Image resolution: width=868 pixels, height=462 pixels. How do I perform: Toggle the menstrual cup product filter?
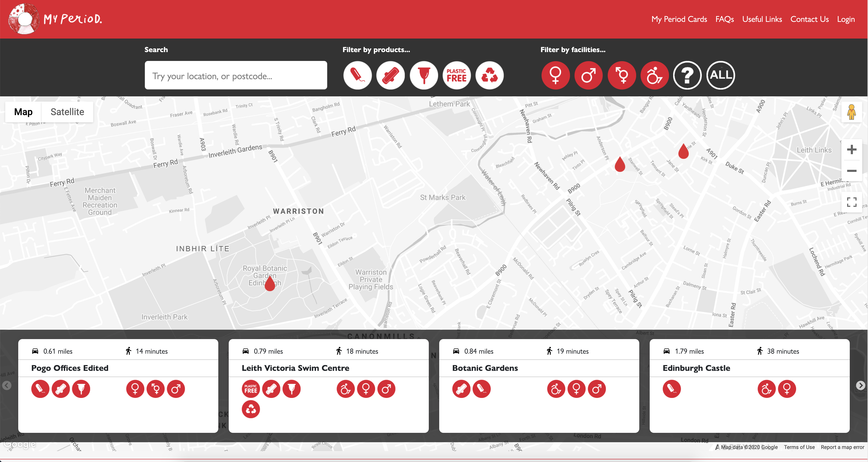click(x=424, y=75)
